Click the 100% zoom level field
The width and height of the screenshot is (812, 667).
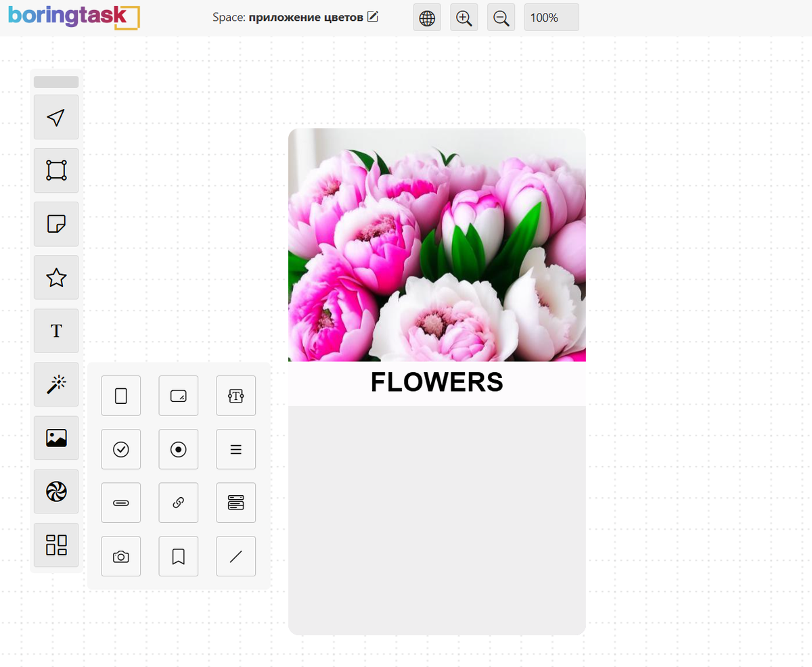tap(551, 18)
